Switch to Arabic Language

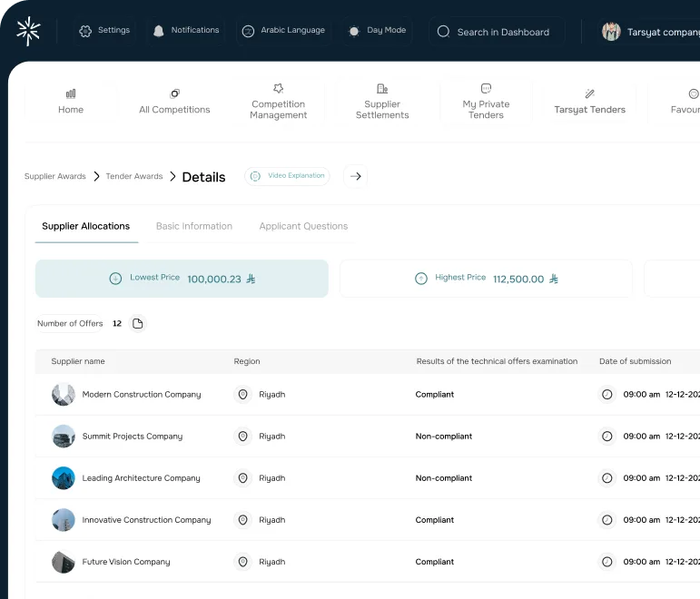click(x=283, y=31)
